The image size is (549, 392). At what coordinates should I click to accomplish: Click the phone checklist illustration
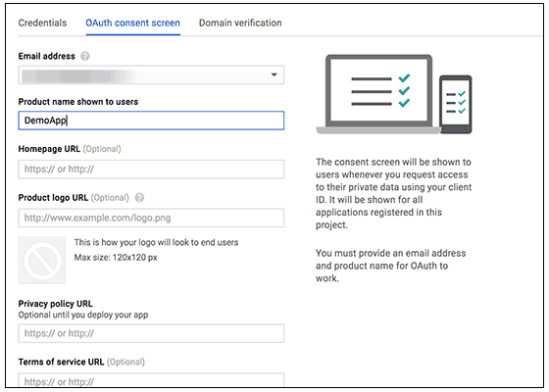456,104
